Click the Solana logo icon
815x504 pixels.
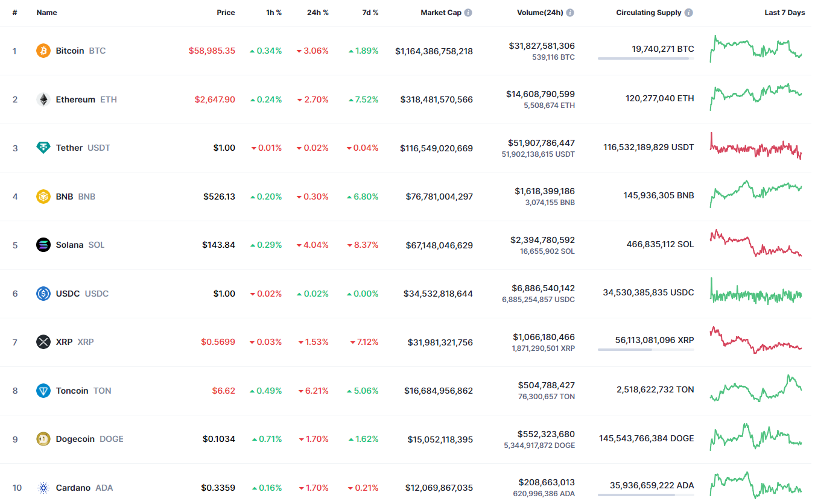(x=43, y=245)
